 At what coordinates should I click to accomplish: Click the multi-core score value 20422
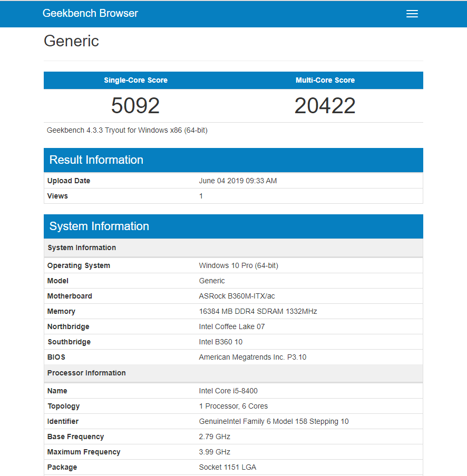(x=325, y=106)
